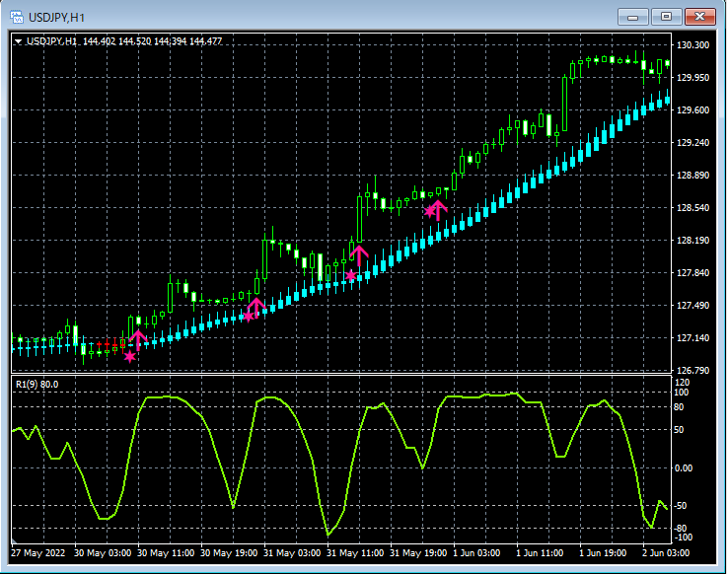The height and width of the screenshot is (574, 728).
Task: Click the R1(9) 80.0 indicator label
Action: 37,385
